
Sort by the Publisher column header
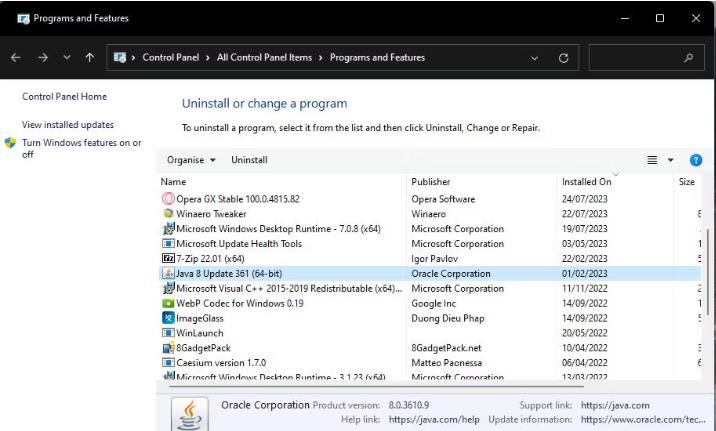(x=431, y=182)
